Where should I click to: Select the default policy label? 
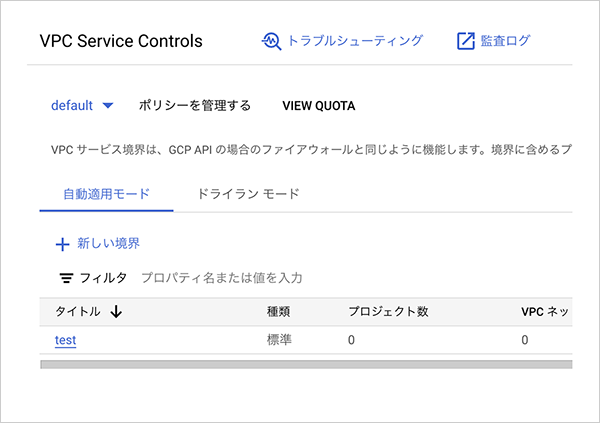(x=72, y=105)
